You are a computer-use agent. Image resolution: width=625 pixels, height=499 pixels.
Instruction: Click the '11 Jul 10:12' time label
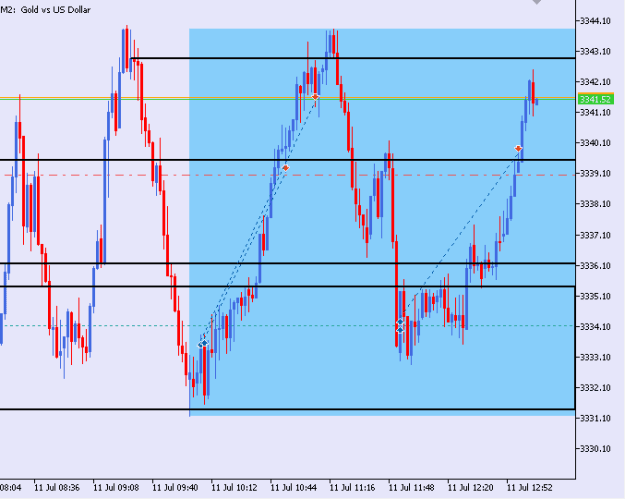click(x=234, y=488)
